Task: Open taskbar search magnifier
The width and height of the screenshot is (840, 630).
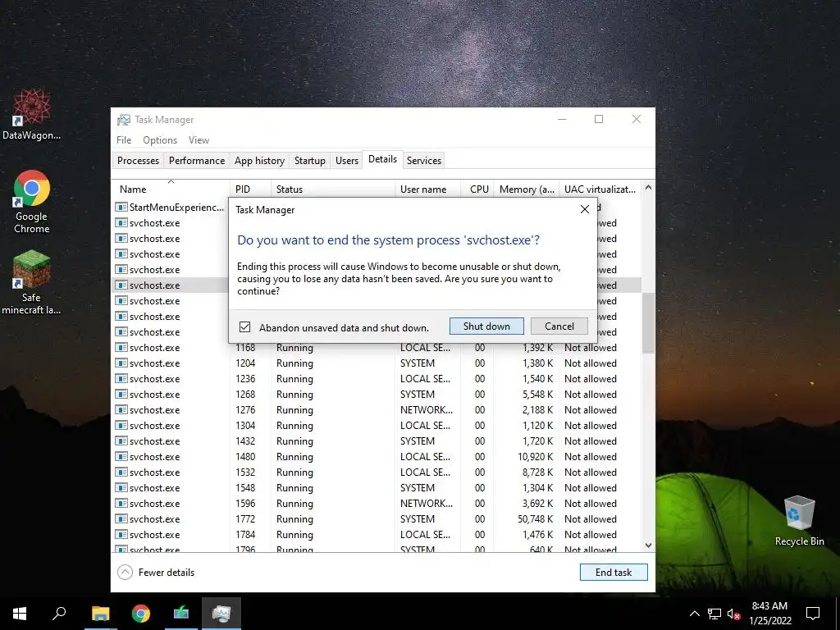Action: point(59,614)
